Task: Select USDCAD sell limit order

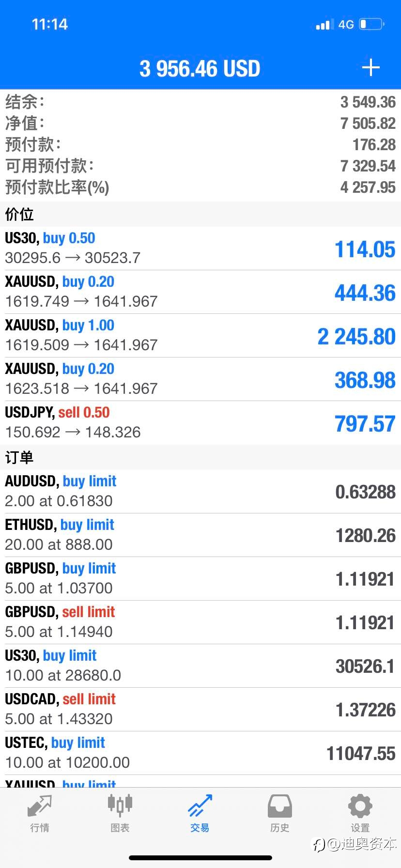Action: pos(200,710)
